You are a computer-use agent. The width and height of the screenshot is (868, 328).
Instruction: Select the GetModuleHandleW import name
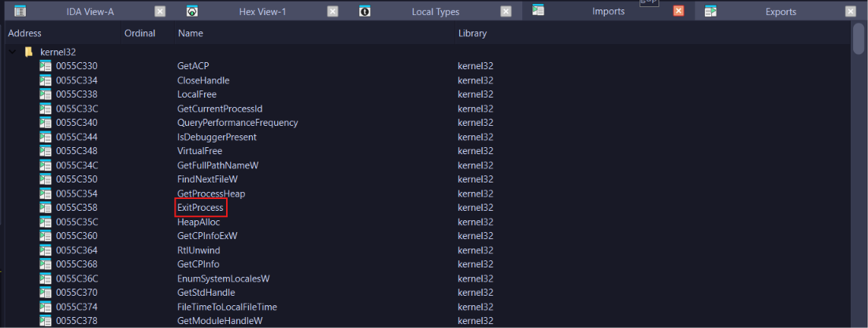tap(220, 320)
